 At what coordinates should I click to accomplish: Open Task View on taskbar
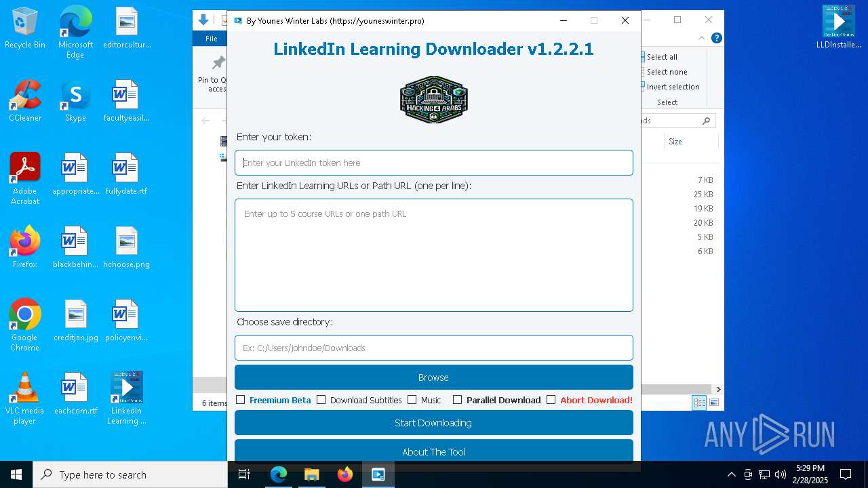tap(244, 474)
